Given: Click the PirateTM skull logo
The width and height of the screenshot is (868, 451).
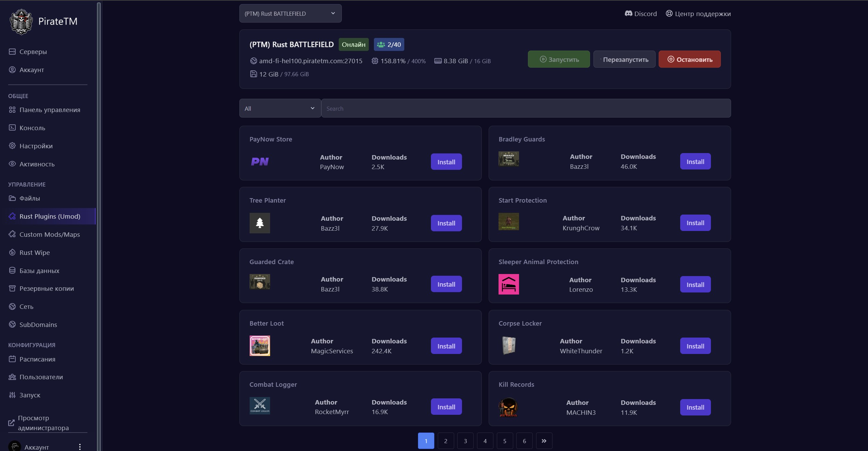Looking at the screenshot, I should (21, 22).
